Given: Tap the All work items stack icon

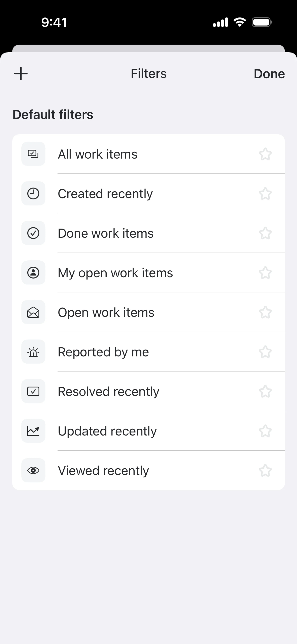Looking at the screenshot, I should [33, 154].
